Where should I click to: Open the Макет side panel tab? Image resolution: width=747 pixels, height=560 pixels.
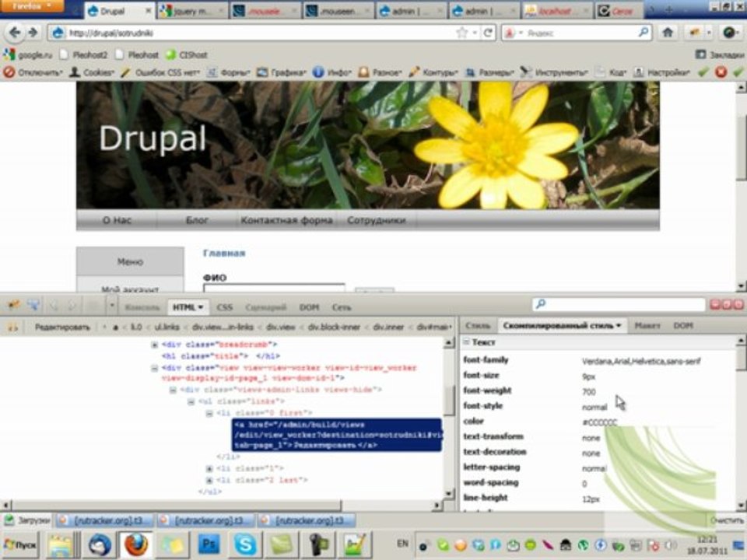click(647, 326)
